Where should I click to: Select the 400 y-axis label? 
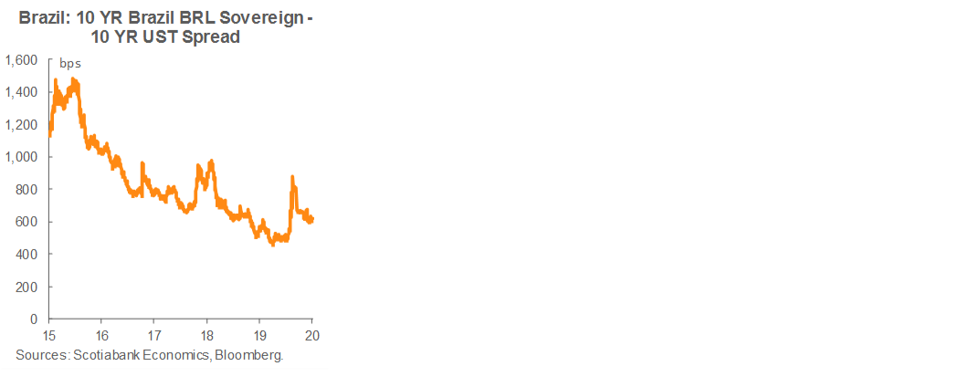(x=28, y=255)
